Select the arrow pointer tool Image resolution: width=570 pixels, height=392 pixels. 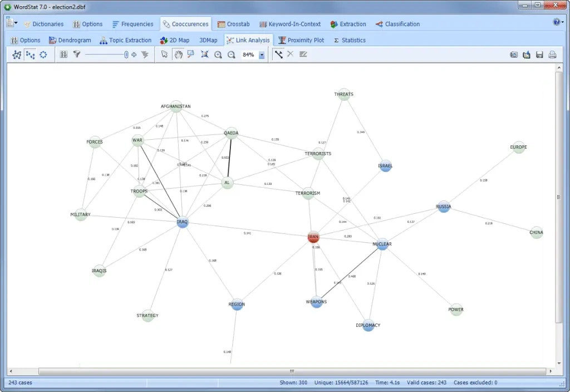164,55
